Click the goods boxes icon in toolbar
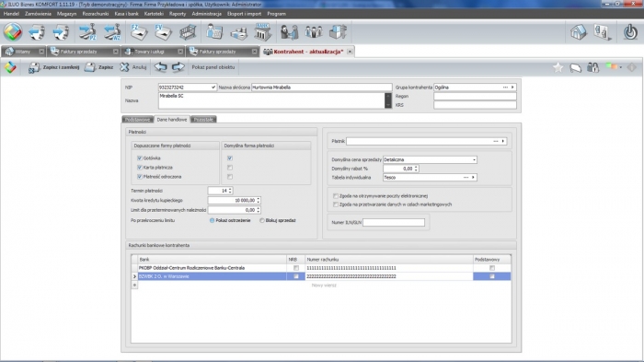The width and height of the screenshot is (644, 362). (338, 31)
